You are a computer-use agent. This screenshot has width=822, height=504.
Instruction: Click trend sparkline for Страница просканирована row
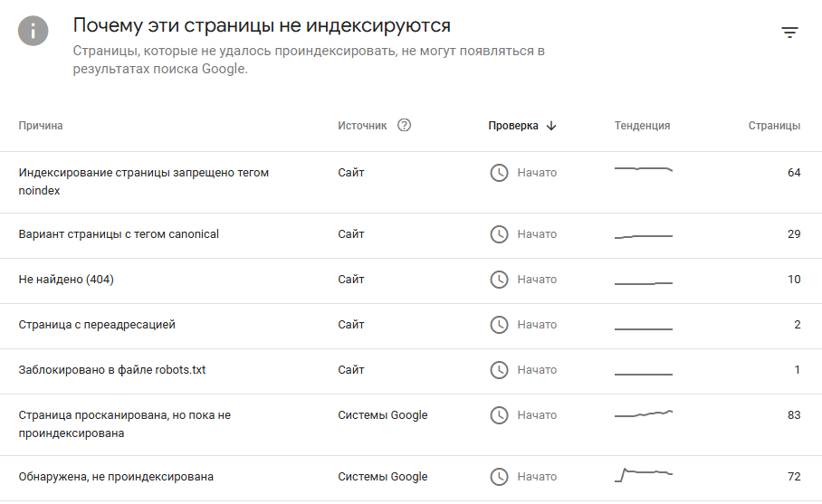[644, 414]
